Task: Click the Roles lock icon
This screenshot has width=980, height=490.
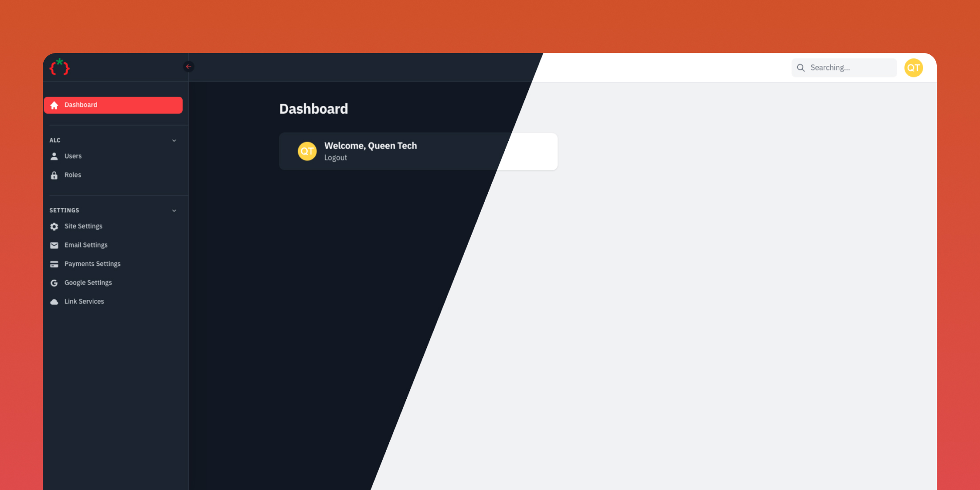Action: coord(54,175)
